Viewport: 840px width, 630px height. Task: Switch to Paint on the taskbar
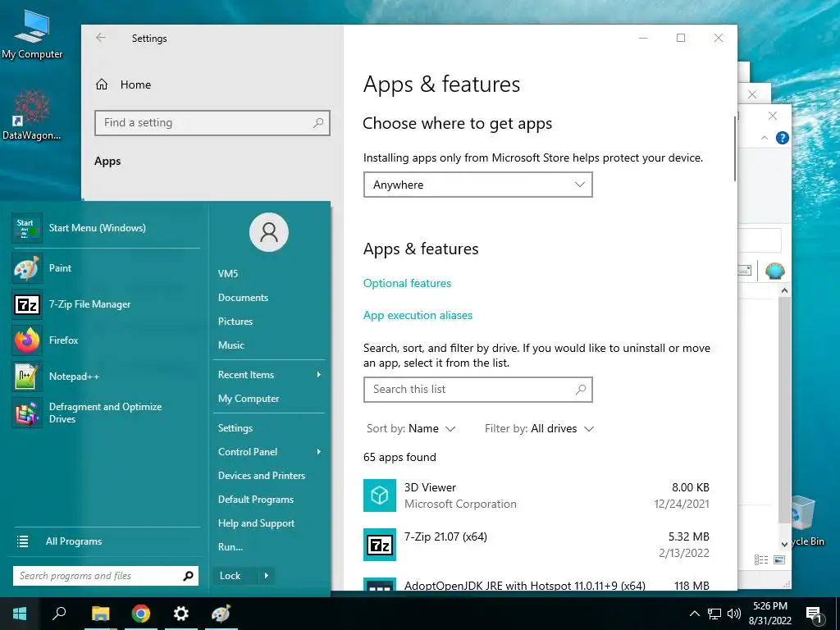pos(221,614)
